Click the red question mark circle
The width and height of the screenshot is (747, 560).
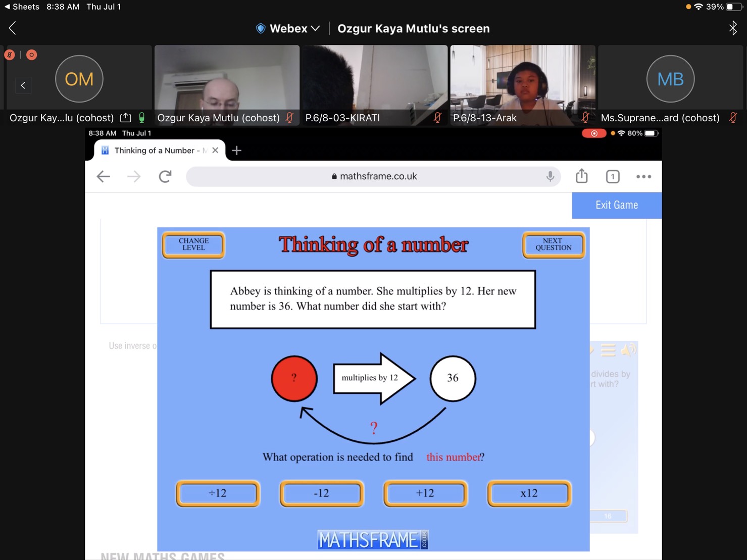click(294, 378)
